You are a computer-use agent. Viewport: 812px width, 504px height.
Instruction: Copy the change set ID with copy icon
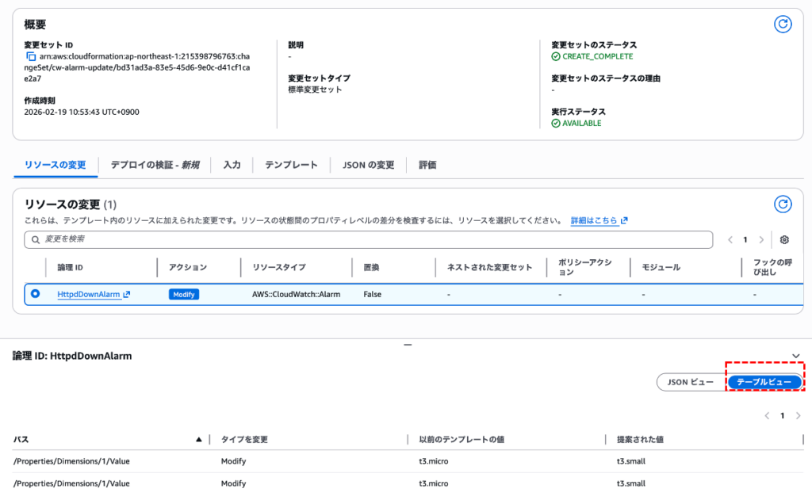click(x=31, y=56)
